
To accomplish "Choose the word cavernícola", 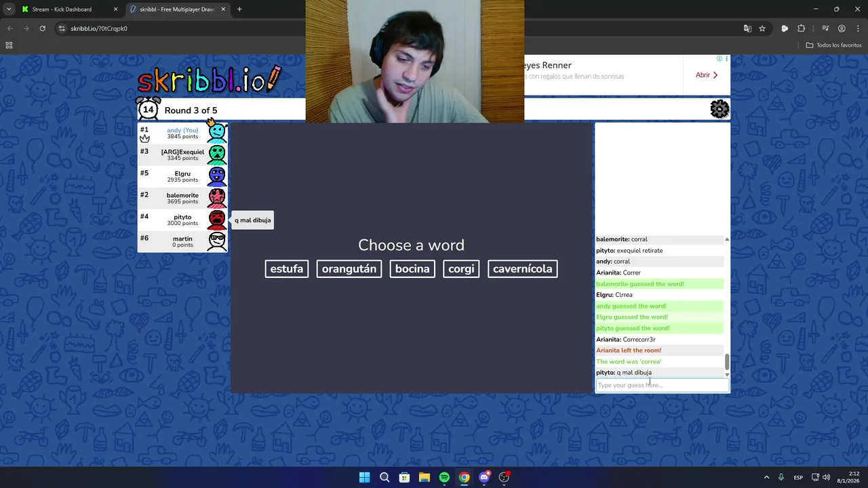I will click(522, 269).
